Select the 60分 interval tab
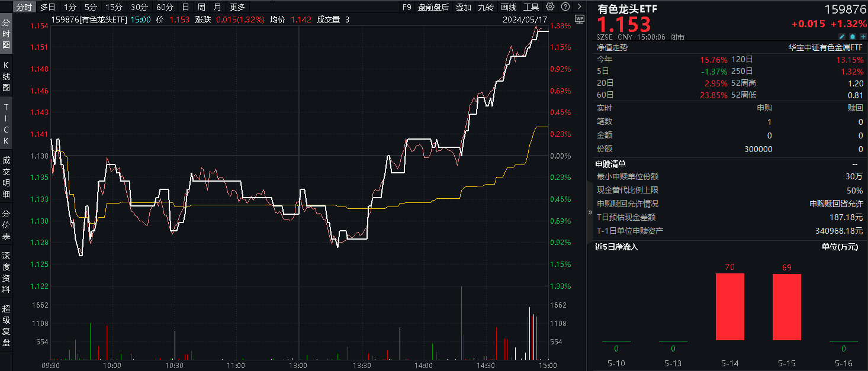Image resolution: width=868 pixels, height=371 pixels. point(165,7)
